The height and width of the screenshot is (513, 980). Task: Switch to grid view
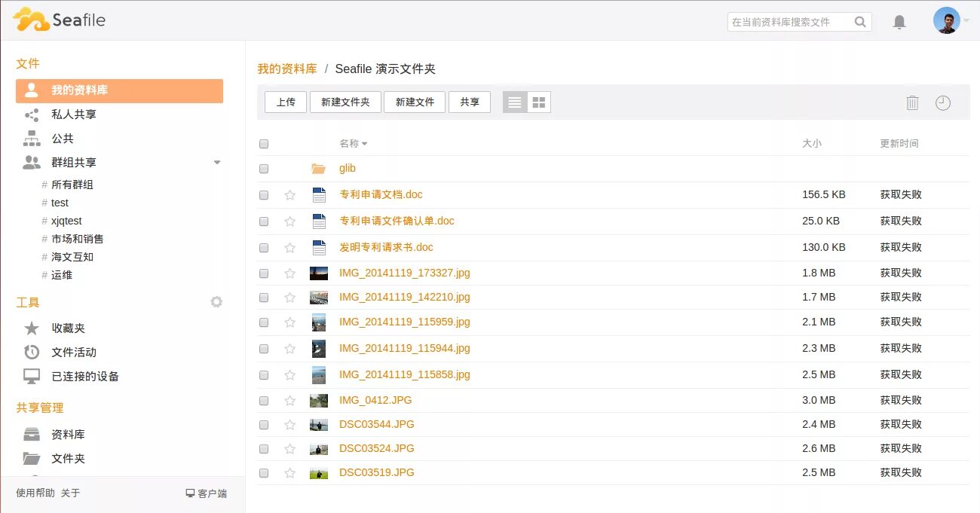point(539,102)
